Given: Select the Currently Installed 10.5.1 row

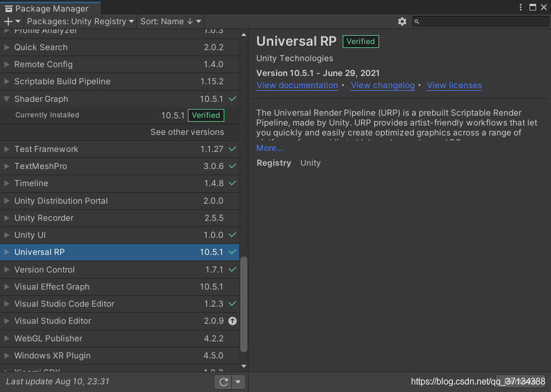Looking at the screenshot, I should [120, 115].
